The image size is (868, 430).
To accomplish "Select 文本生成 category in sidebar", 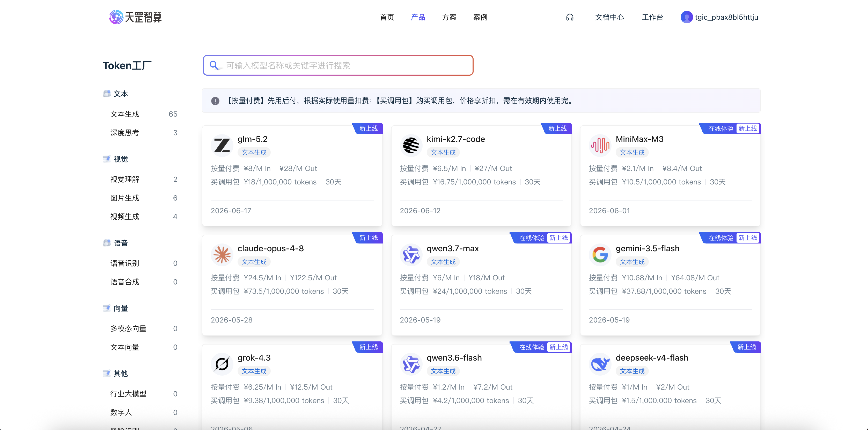I will [x=144, y=114].
